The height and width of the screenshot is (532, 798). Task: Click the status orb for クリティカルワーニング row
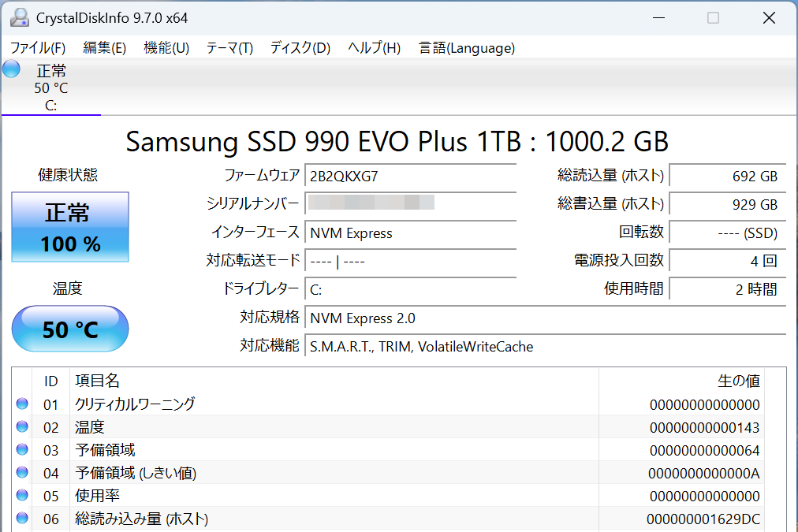(x=22, y=404)
